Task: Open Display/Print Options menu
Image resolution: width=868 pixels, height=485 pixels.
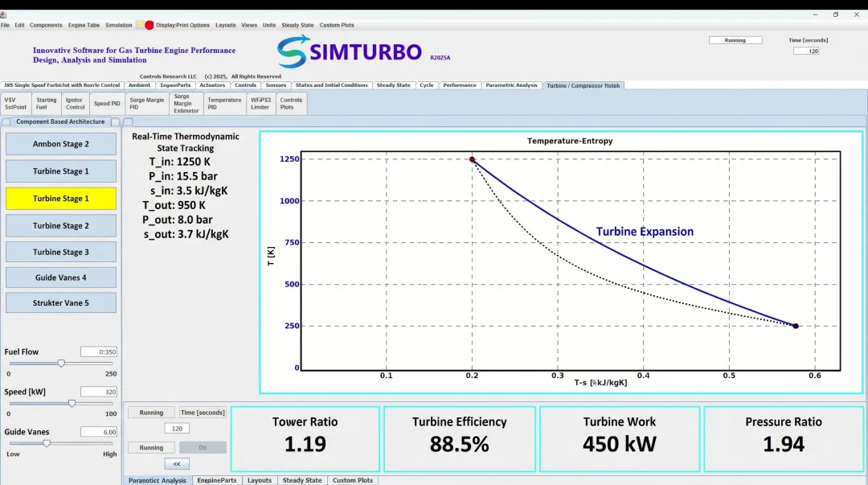Action: pyautogui.click(x=182, y=25)
